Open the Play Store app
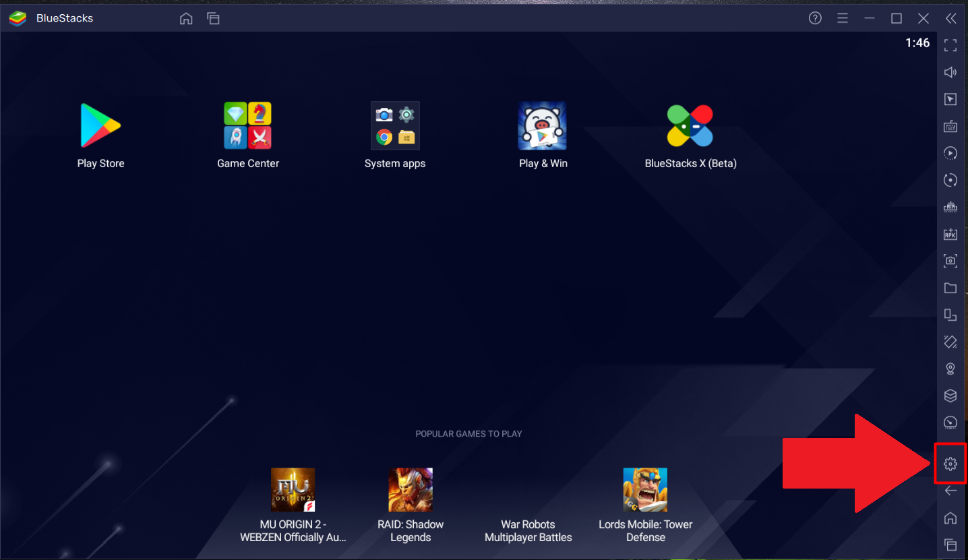 tap(100, 125)
